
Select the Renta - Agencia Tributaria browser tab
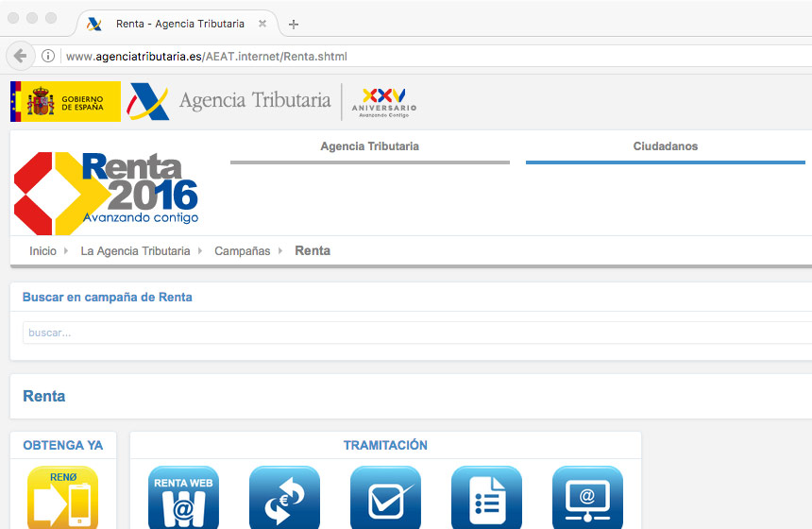[x=178, y=24]
